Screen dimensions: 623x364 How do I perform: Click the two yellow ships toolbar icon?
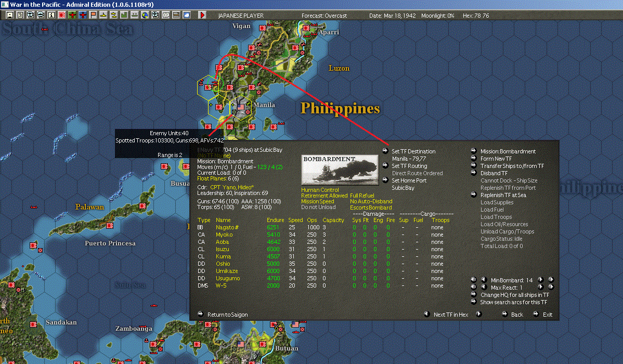click(x=114, y=15)
